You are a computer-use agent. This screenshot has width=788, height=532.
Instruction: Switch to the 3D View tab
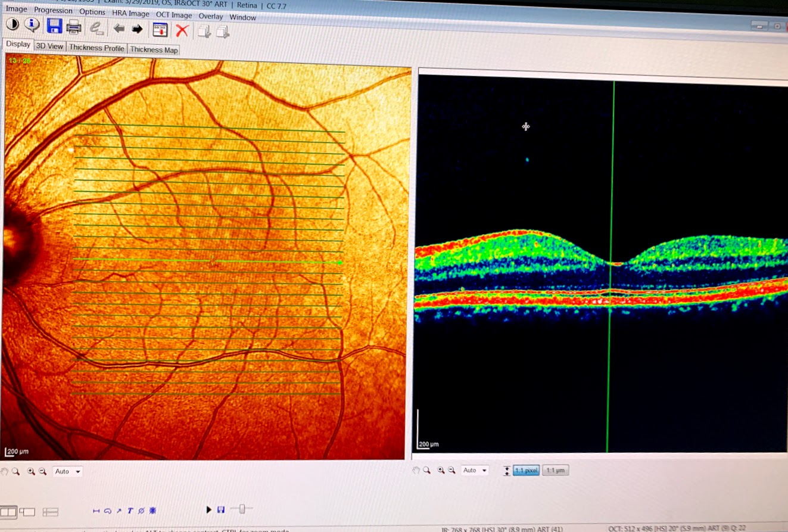(x=49, y=46)
